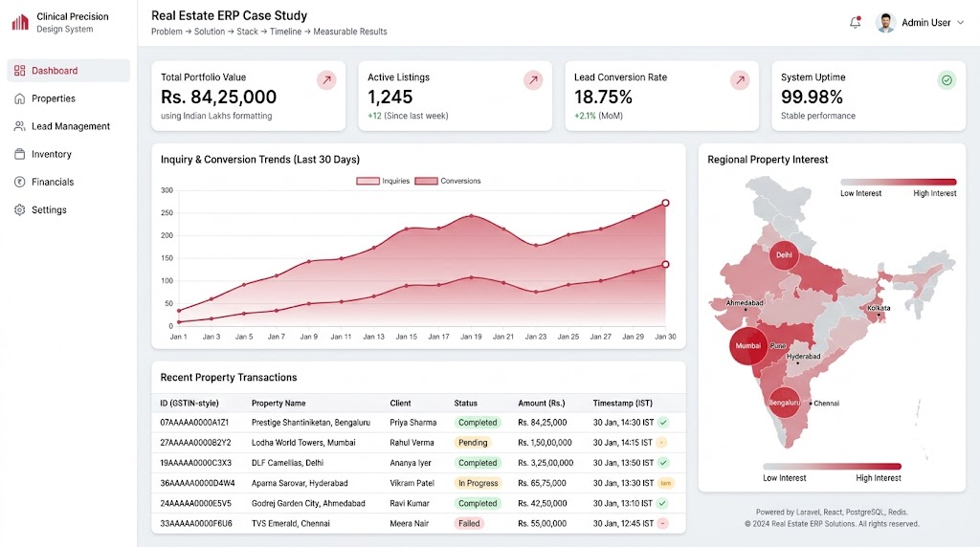Click the Inventory box icon

coord(19,154)
